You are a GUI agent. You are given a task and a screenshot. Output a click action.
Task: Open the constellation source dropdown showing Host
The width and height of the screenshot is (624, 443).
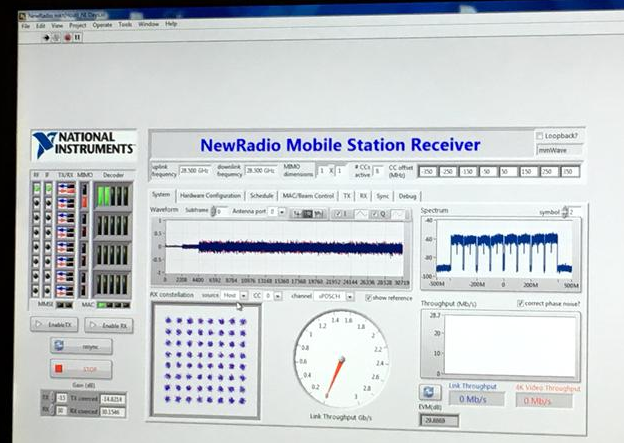(x=244, y=296)
